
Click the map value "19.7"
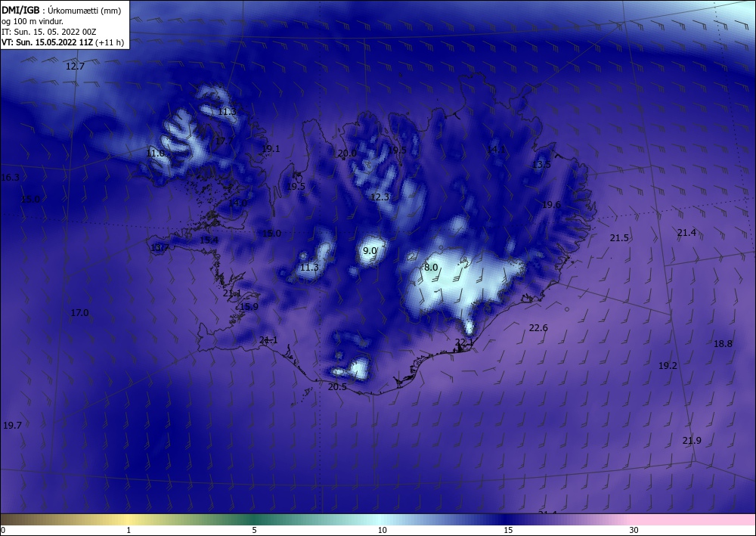[x=12, y=426]
